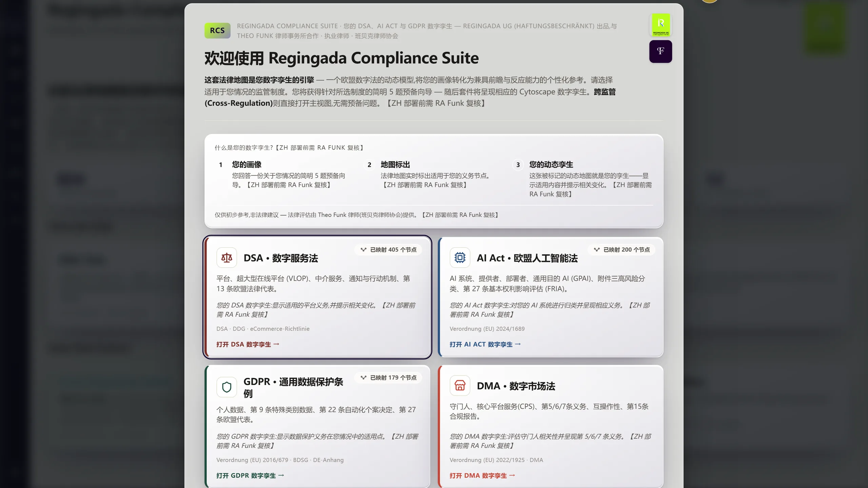Click the GDPR shield icon

(226, 387)
